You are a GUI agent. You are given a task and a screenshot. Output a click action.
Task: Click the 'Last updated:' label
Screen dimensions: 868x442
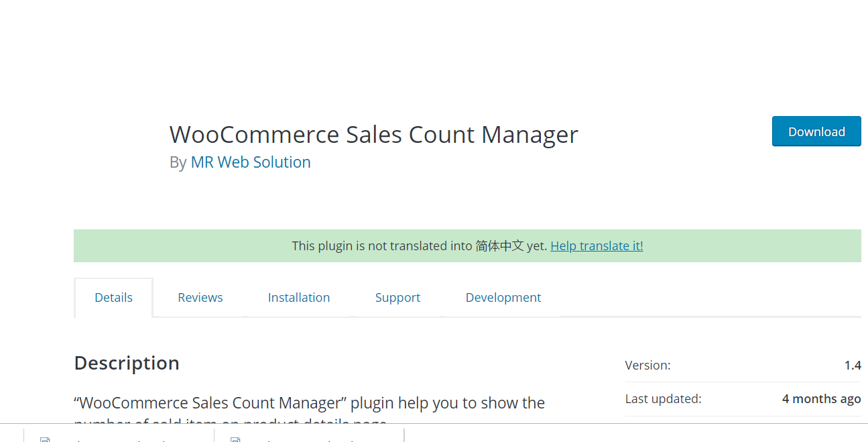point(663,399)
